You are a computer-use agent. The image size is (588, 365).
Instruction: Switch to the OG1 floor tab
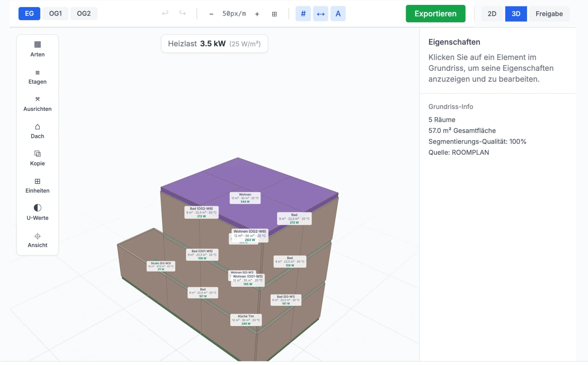(55, 13)
